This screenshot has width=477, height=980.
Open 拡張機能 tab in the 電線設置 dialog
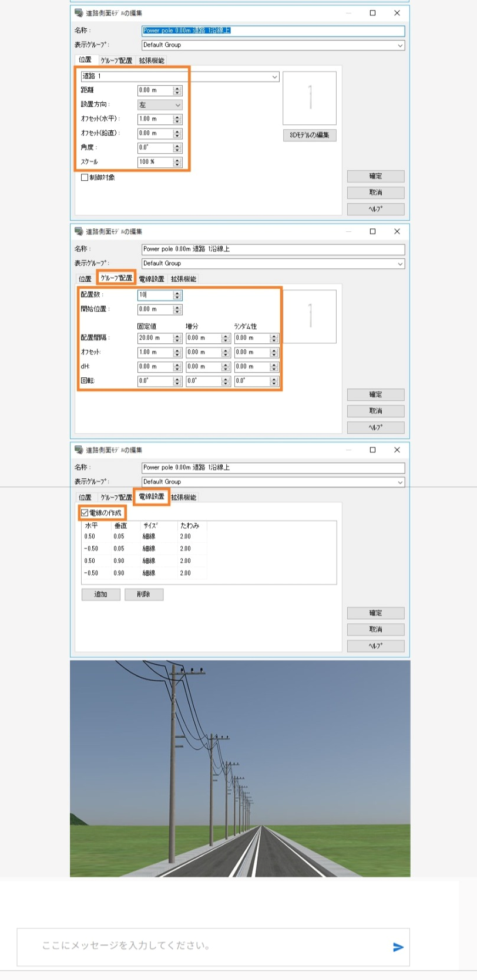184,497
